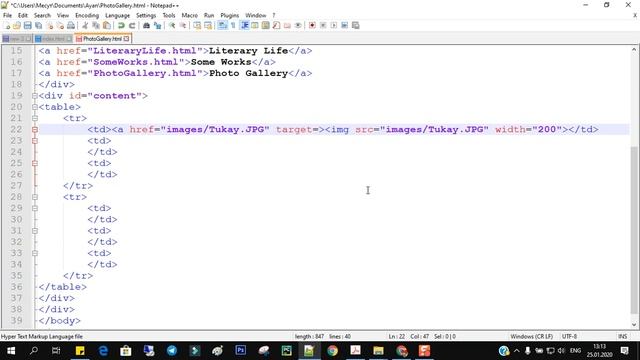
Task: Toggle INS insert mode in status bar
Action: point(622,336)
